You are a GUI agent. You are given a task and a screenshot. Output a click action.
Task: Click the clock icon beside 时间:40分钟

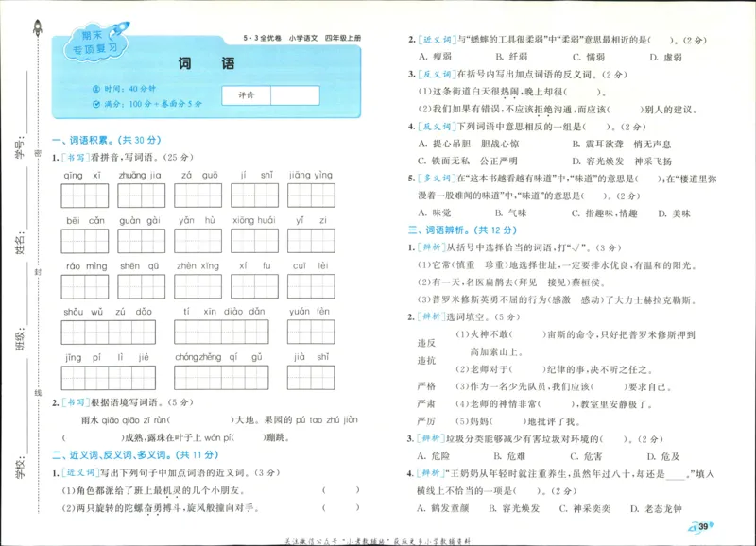(96, 89)
